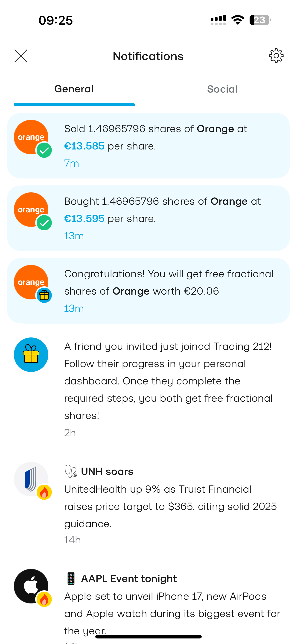Tap the Orange logo on Bought notification
Screen dimensions: 297x644
[x=31, y=210]
